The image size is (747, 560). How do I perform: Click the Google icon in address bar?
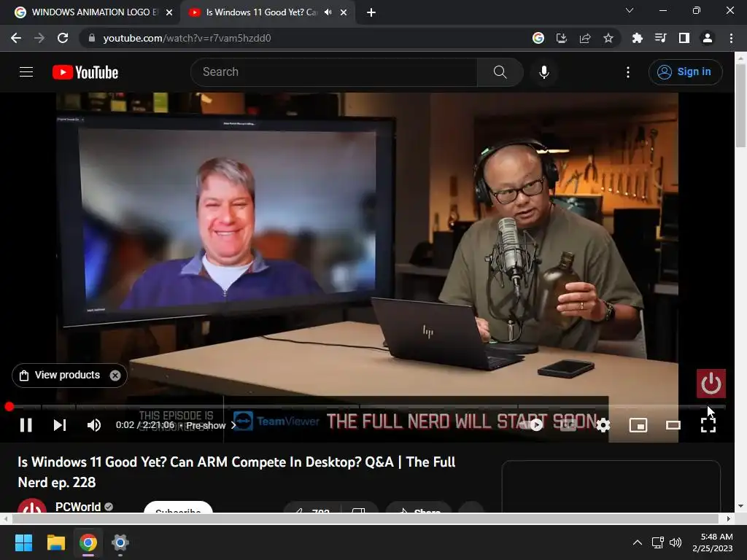(x=538, y=38)
